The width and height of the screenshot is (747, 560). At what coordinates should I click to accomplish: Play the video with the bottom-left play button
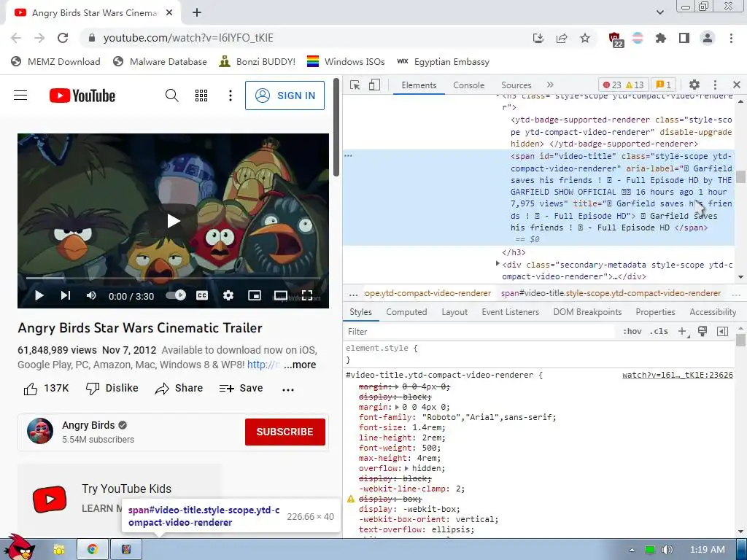point(39,296)
